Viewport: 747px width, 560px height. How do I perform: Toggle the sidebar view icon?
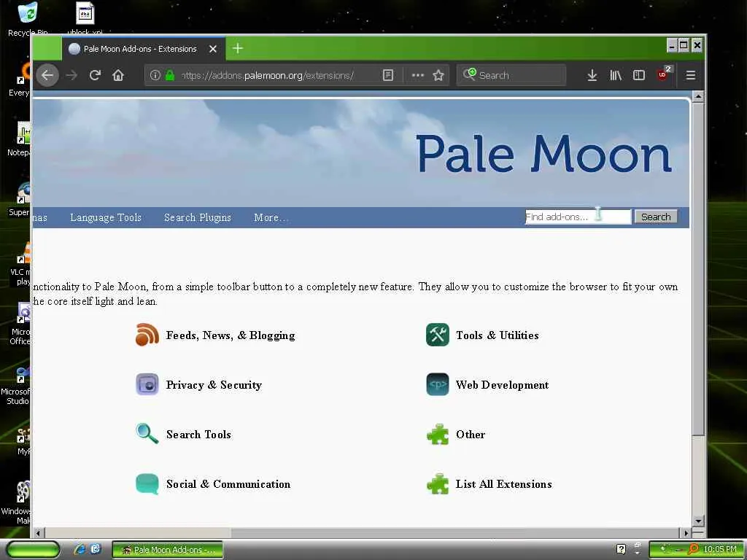pyautogui.click(x=639, y=75)
